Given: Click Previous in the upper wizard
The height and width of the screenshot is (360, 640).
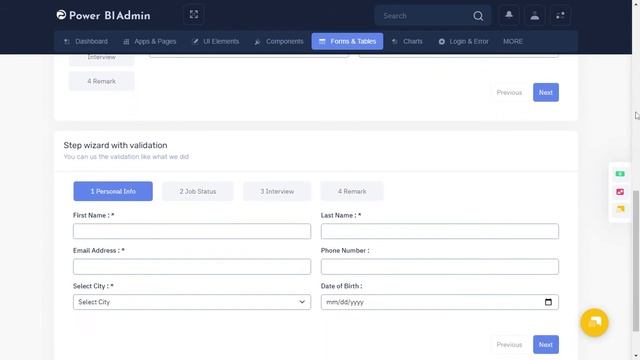Looking at the screenshot, I should click(x=509, y=93).
